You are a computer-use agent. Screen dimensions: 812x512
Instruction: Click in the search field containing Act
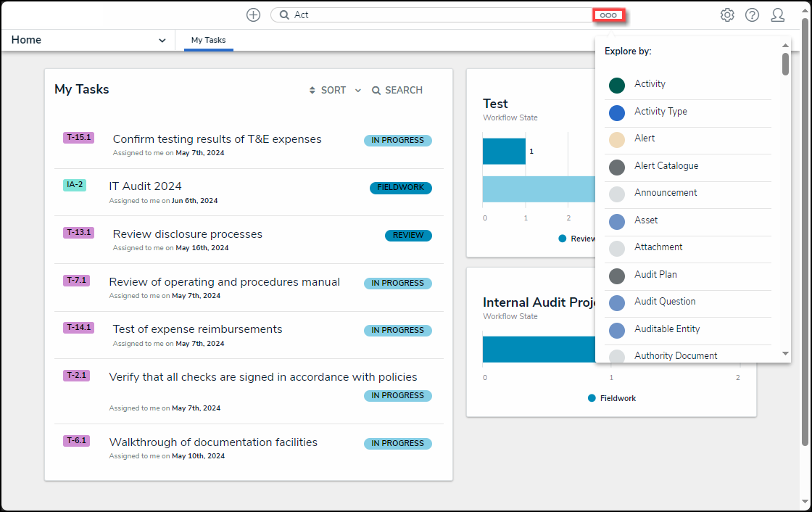click(435, 15)
